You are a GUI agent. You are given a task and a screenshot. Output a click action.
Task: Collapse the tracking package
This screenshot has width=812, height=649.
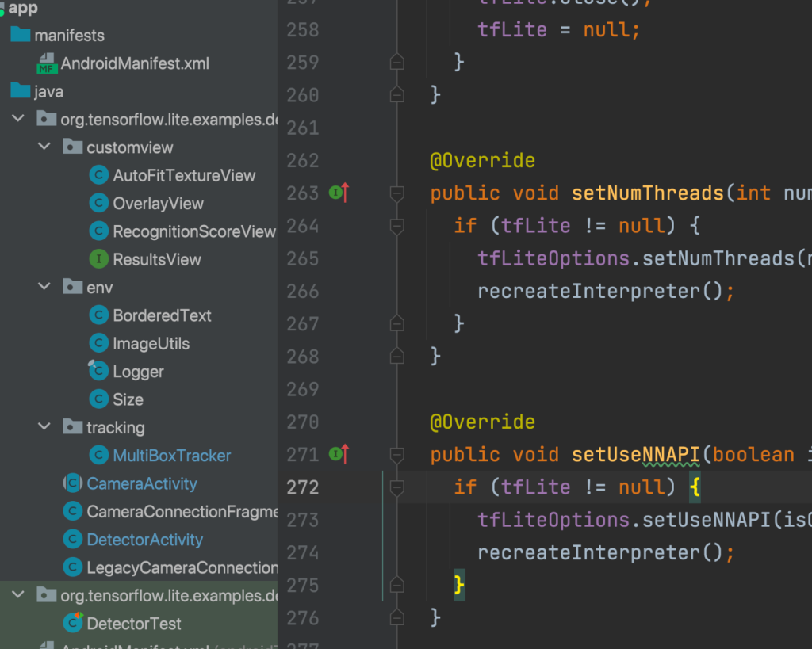click(45, 427)
